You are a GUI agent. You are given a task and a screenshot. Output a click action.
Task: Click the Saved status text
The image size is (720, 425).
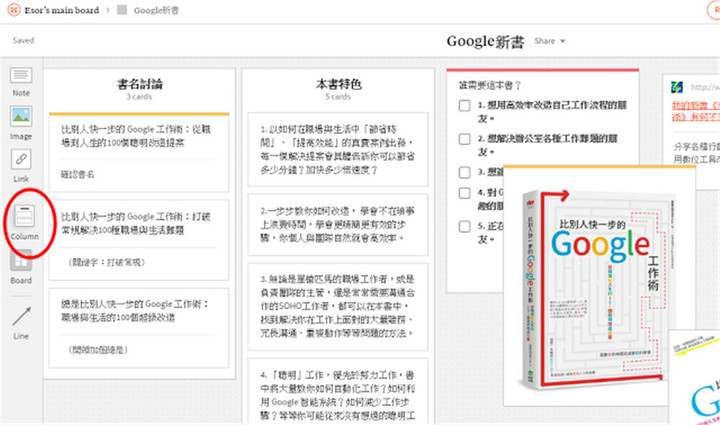click(x=23, y=40)
